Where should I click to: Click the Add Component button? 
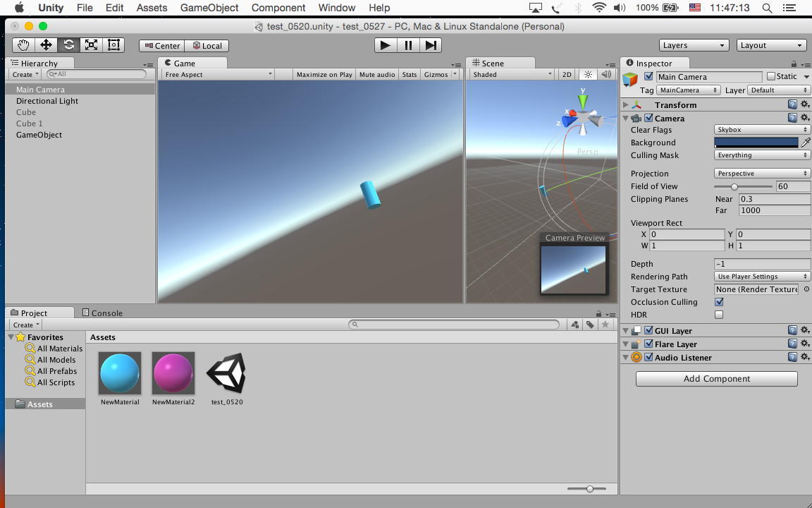[717, 378]
